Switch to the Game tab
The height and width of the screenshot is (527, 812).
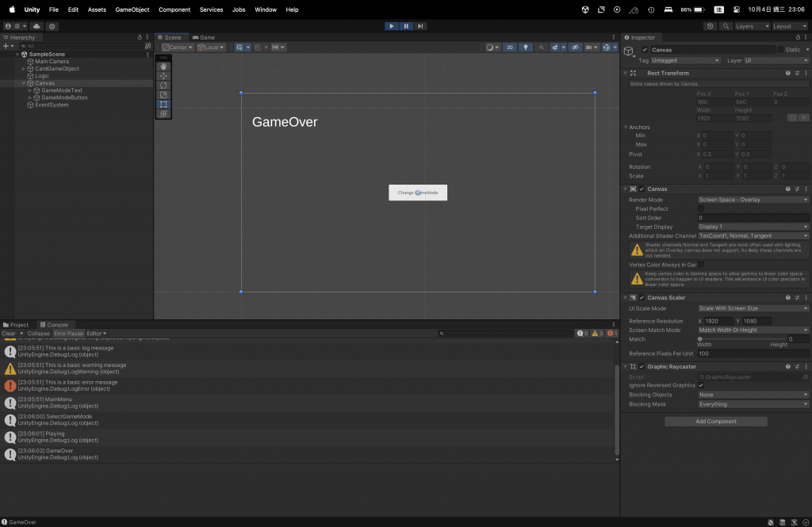204,37
